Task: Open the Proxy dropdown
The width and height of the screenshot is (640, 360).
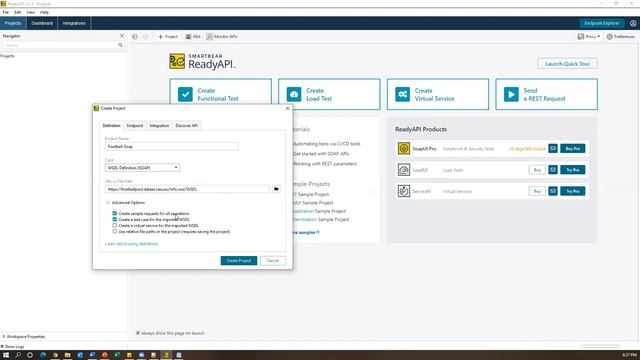Action: click(589, 37)
